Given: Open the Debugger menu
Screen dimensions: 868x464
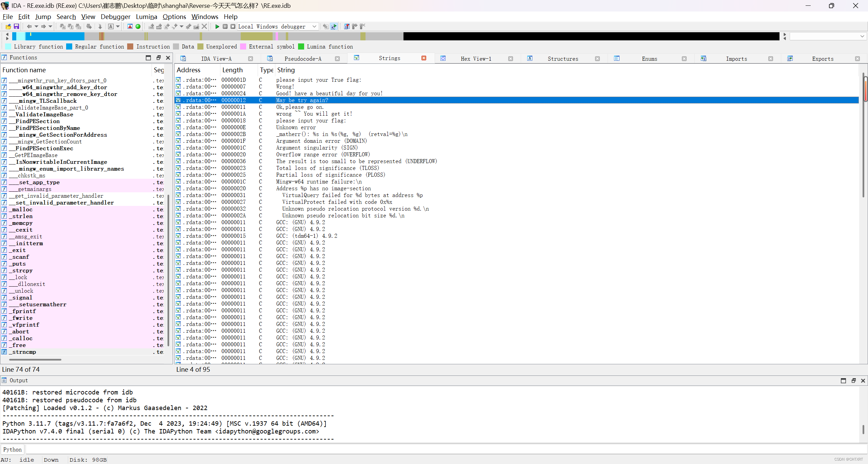Looking at the screenshot, I should point(115,17).
